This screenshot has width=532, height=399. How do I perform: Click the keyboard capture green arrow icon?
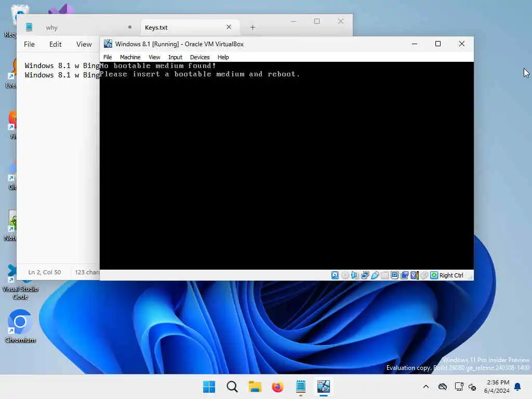[434, 275]
